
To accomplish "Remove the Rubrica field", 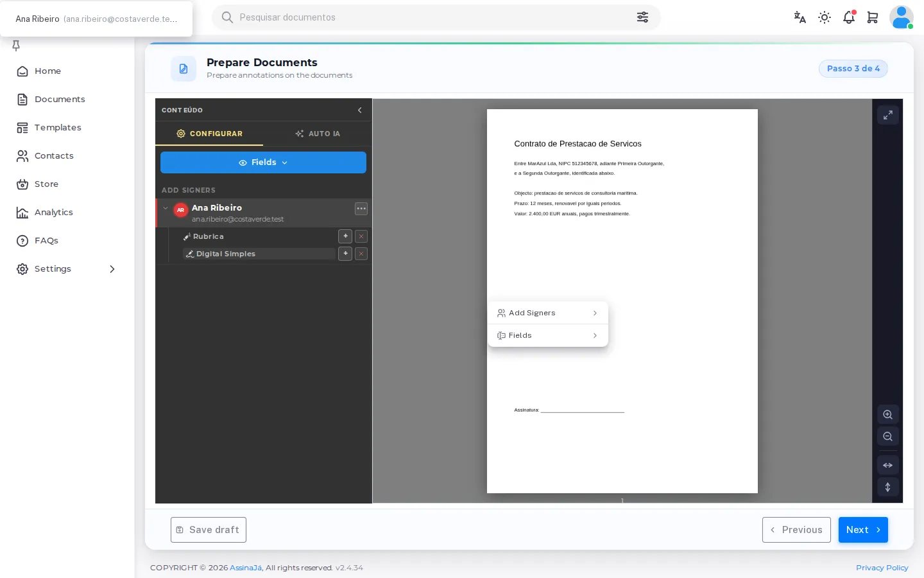I will [361, 236].
